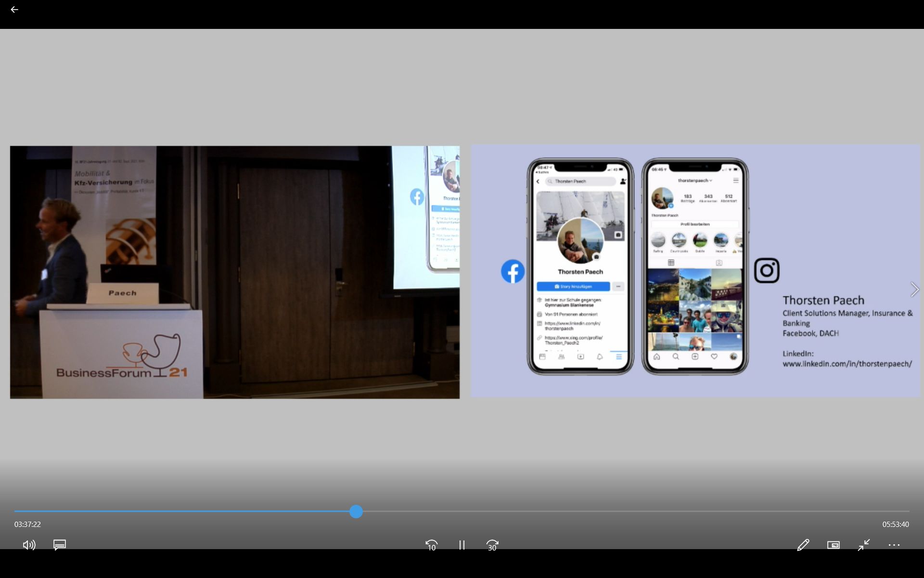This screenshot has width=924, height=578.
Task: Click the back arrow at top-left
Action: [x=14, y=10]
